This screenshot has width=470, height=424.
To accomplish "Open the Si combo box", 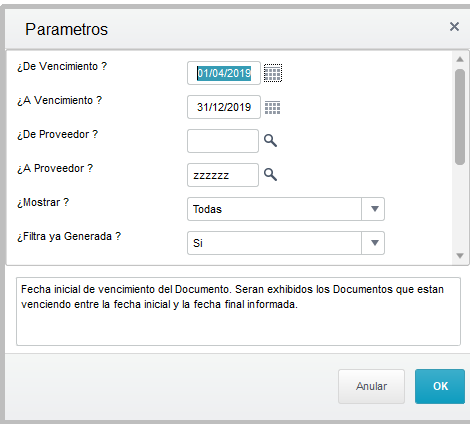I will [286, 243].
